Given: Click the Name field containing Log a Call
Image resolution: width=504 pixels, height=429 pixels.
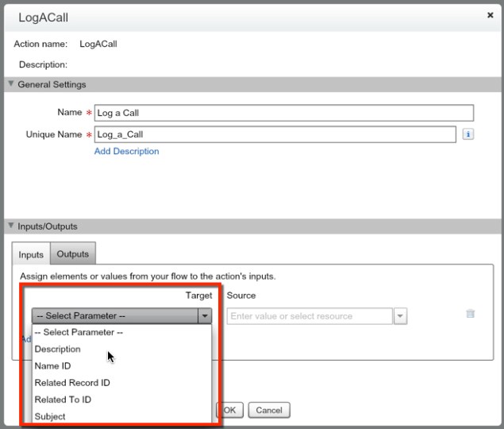Looking at the screenshot, I should point(283,113).
